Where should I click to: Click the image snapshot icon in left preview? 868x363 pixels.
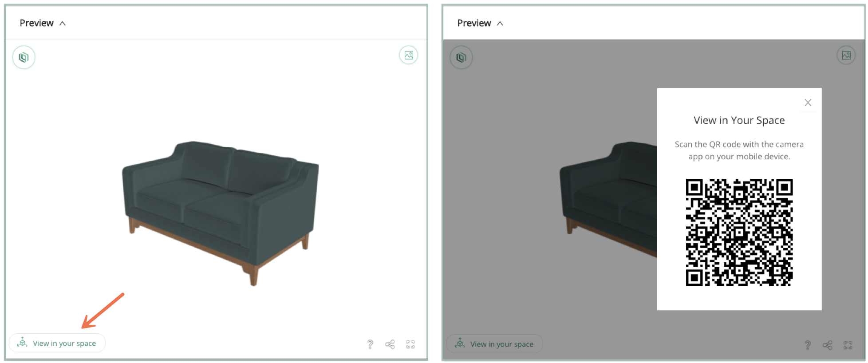[x=409, y=55]
